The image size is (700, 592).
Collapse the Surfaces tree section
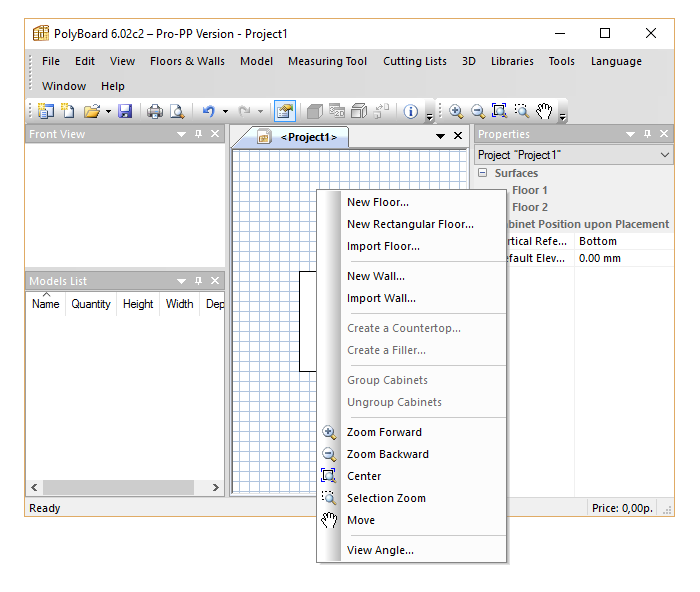coord(483,173)
